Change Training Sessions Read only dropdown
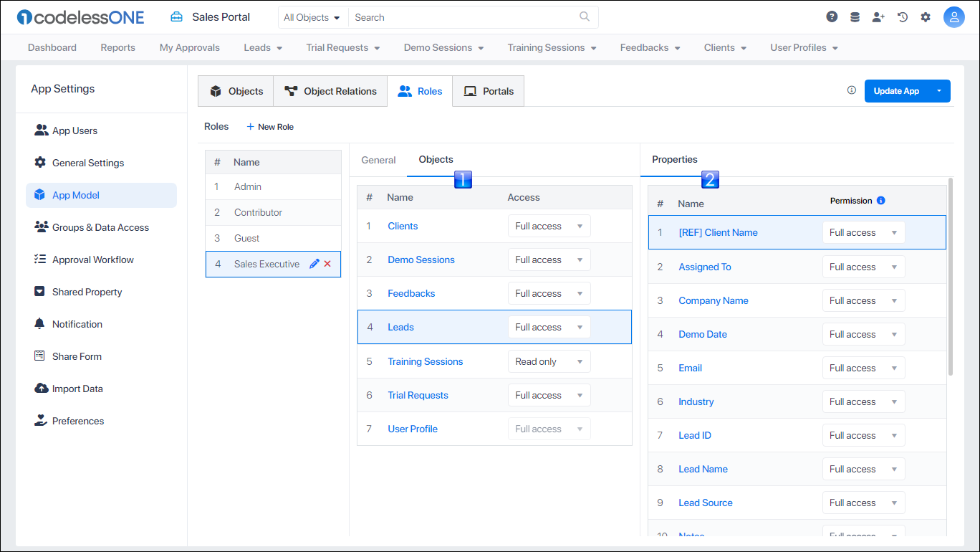The height and width of the screenshot is (552, 980). (x=549, y=361)
